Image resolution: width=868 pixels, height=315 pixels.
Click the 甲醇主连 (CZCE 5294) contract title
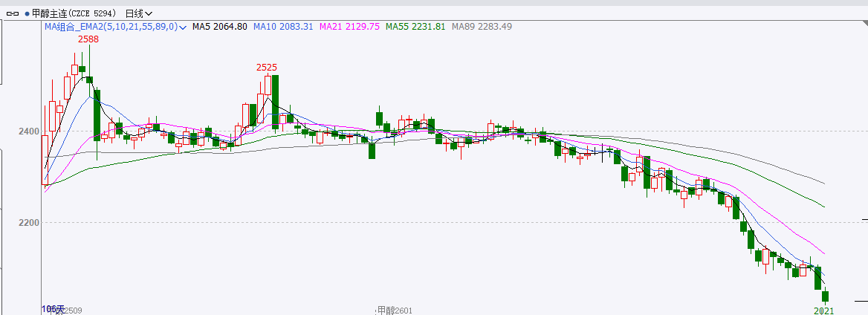pos(75,13)
